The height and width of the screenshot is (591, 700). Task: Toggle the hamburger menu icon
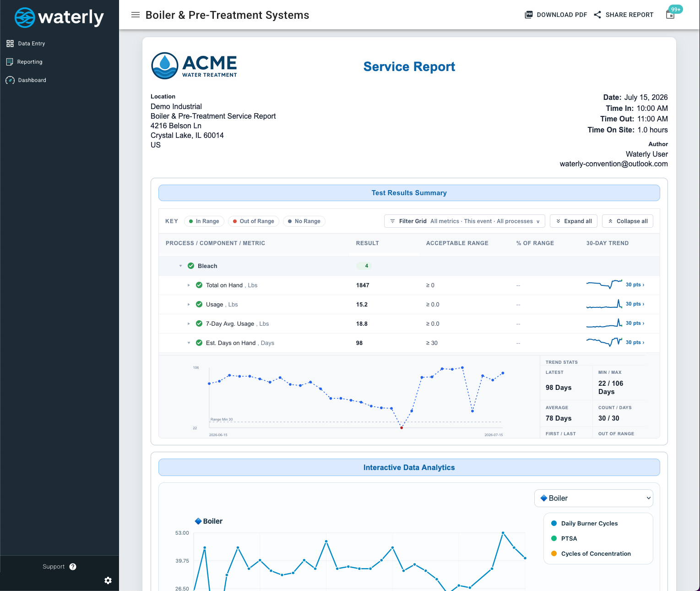tap(136, 15)
